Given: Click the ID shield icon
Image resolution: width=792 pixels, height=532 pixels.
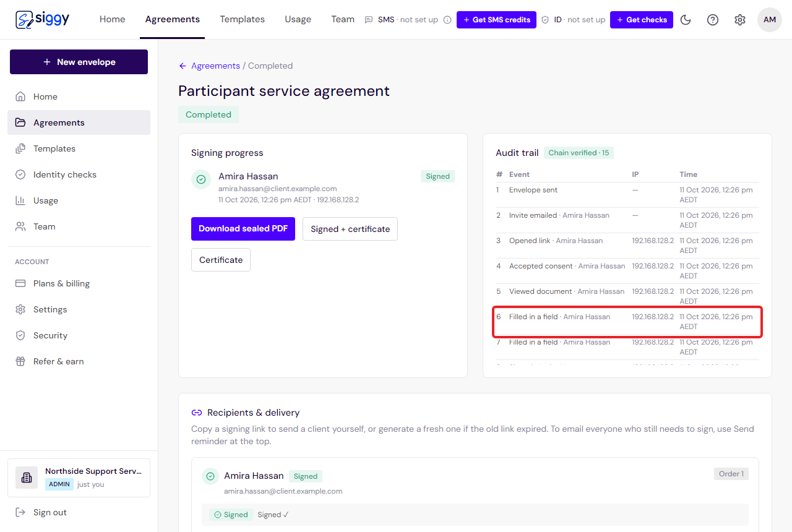Looking at the screenshot, I should tap(545, 20).
